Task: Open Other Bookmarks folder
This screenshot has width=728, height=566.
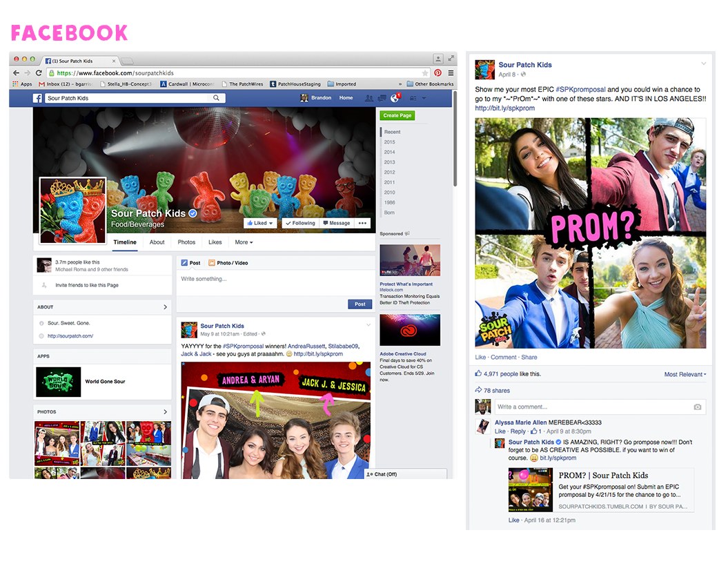Action: (x=430, y=84)
